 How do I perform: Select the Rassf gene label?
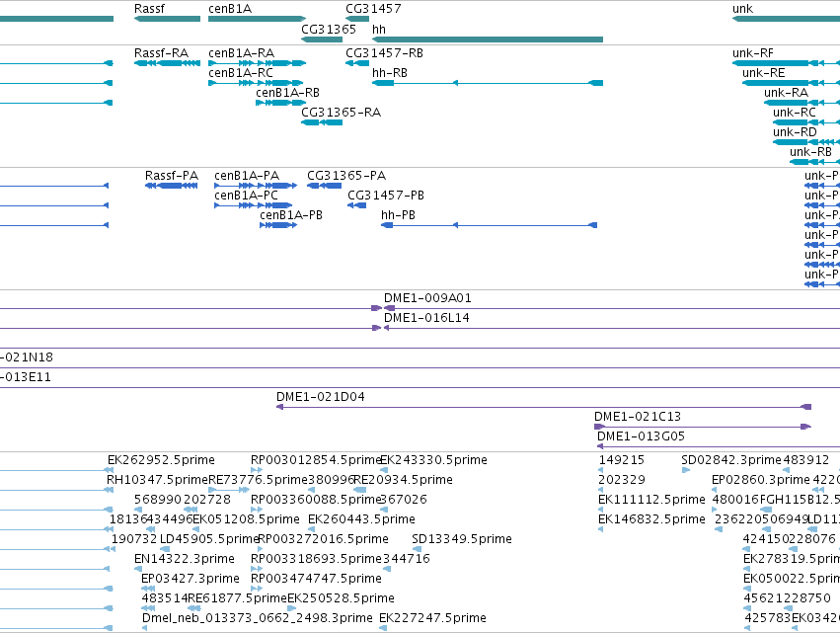[x=149, y=9]
